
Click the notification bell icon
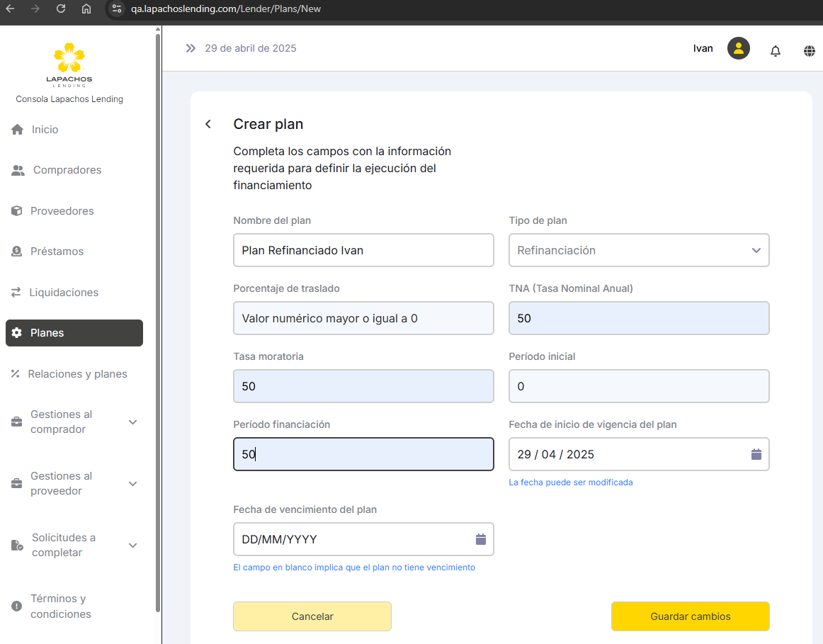[776, 50]
